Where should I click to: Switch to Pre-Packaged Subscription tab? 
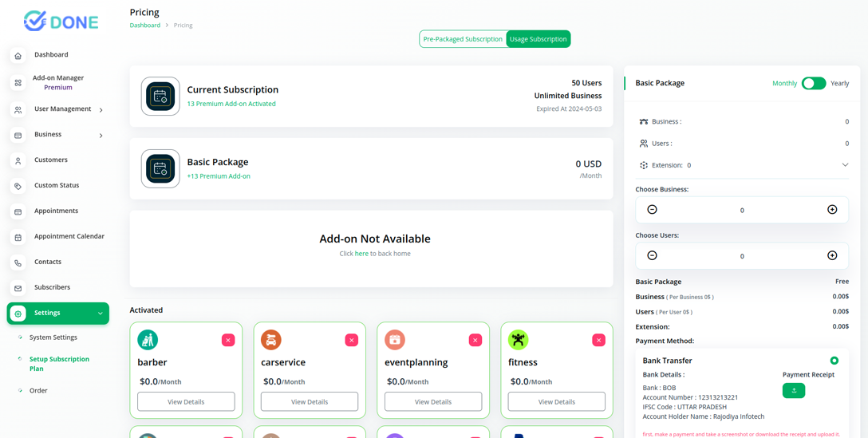click(463, 39)
